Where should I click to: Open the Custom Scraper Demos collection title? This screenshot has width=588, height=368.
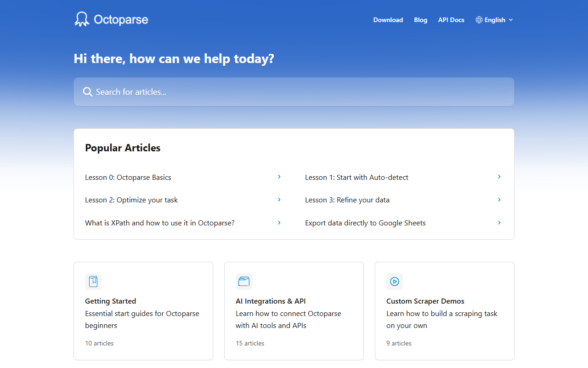[x=425, y=301]
